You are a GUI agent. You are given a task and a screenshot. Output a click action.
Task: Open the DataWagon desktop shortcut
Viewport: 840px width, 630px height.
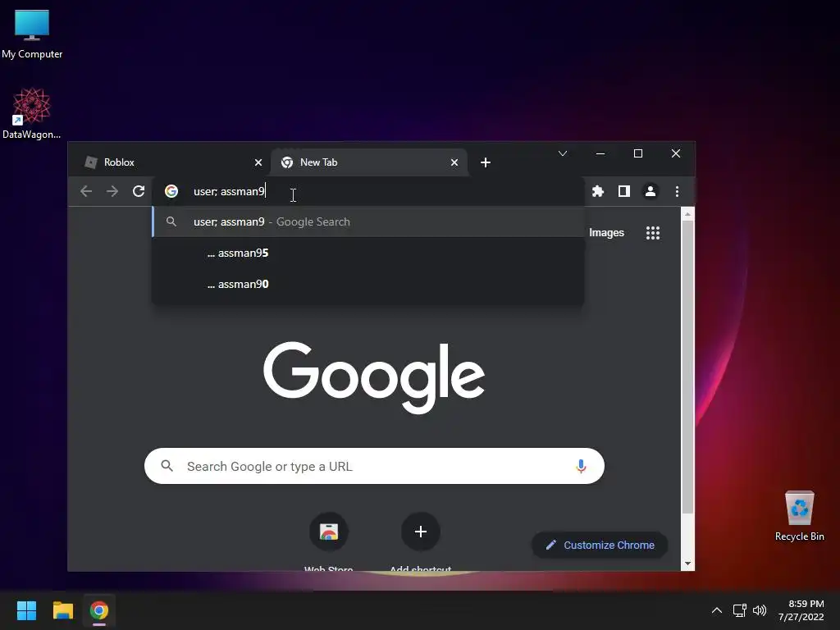click(32, 113)
